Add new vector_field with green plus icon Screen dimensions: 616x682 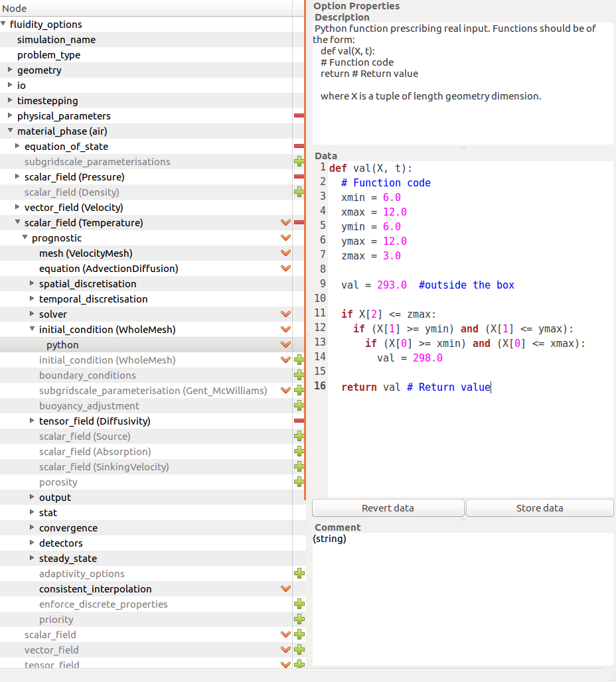pos(299,649)
